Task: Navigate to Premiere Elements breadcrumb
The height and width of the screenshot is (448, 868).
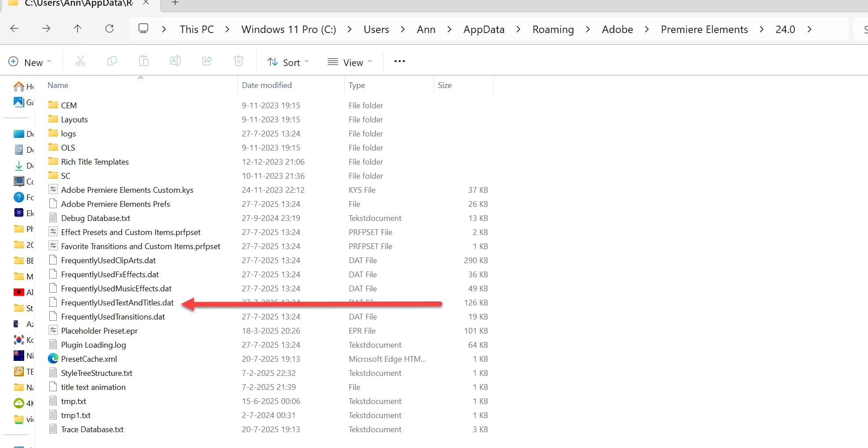Action: (704, 29)
